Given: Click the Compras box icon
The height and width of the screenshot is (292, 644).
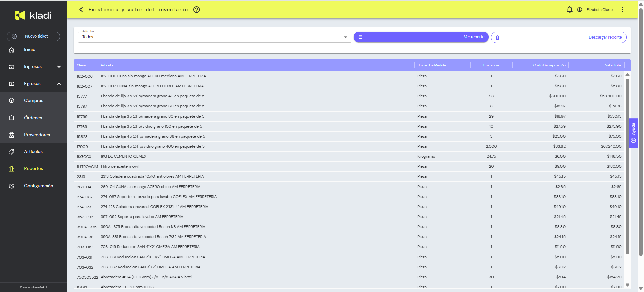Looking at the screenshot, I should click(x=12, y=101).
